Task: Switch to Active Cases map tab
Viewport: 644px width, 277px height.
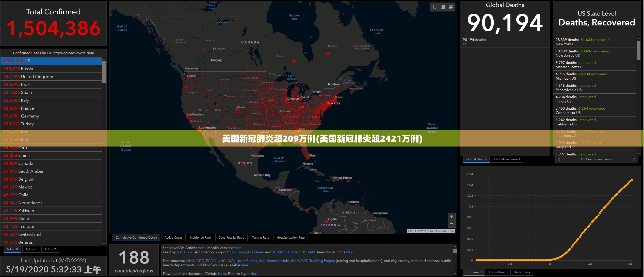Action: click(x=173, y=238)
